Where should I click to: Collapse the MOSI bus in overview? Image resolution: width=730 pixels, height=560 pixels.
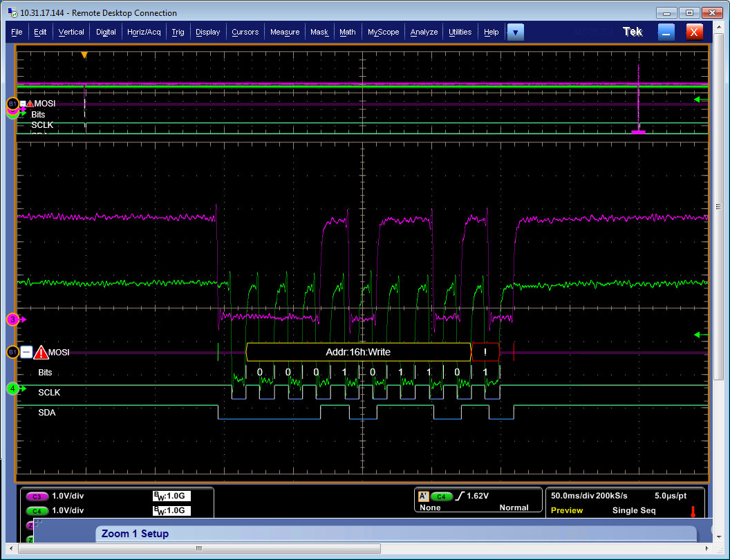pos(23,104)
